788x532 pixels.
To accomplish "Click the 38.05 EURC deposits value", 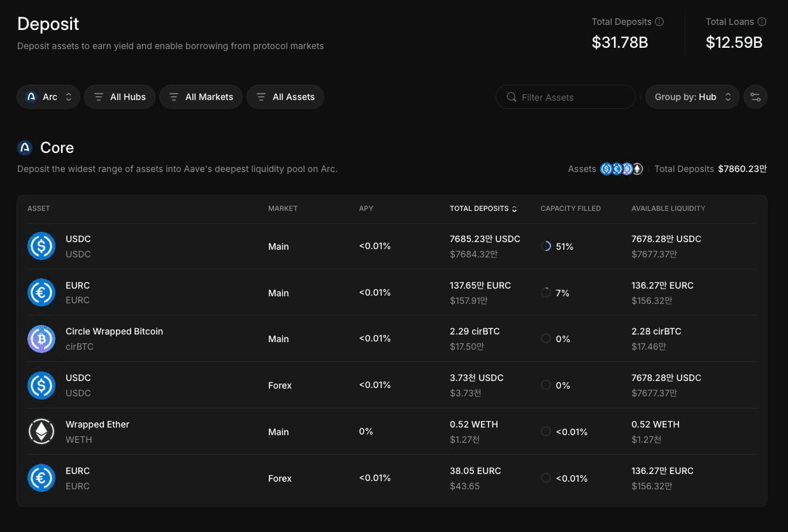I will click(475, 471).
